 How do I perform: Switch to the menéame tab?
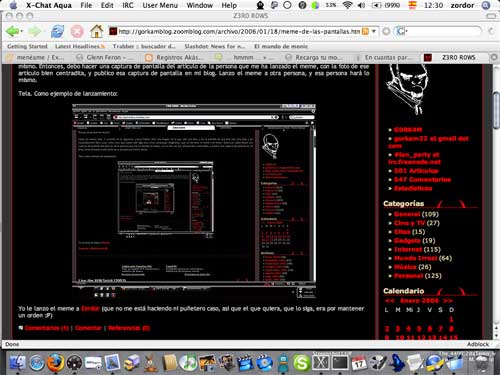(36, 57)
